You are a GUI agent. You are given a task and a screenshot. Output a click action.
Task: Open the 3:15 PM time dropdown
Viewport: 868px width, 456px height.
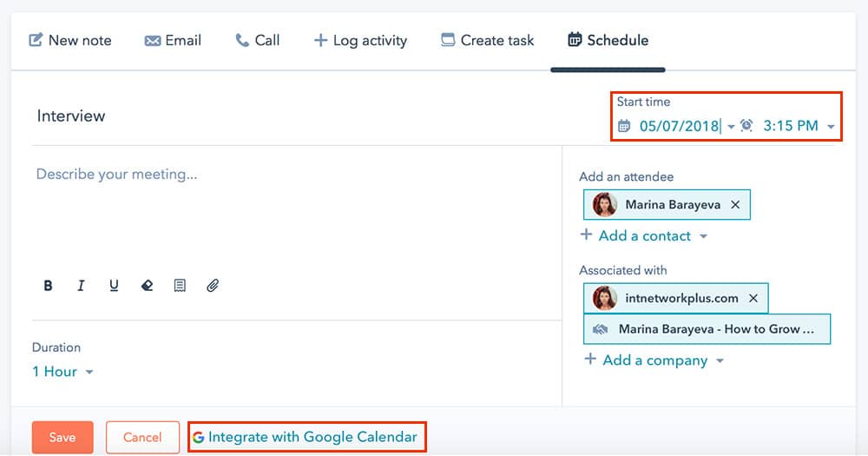tap(799, 126)
